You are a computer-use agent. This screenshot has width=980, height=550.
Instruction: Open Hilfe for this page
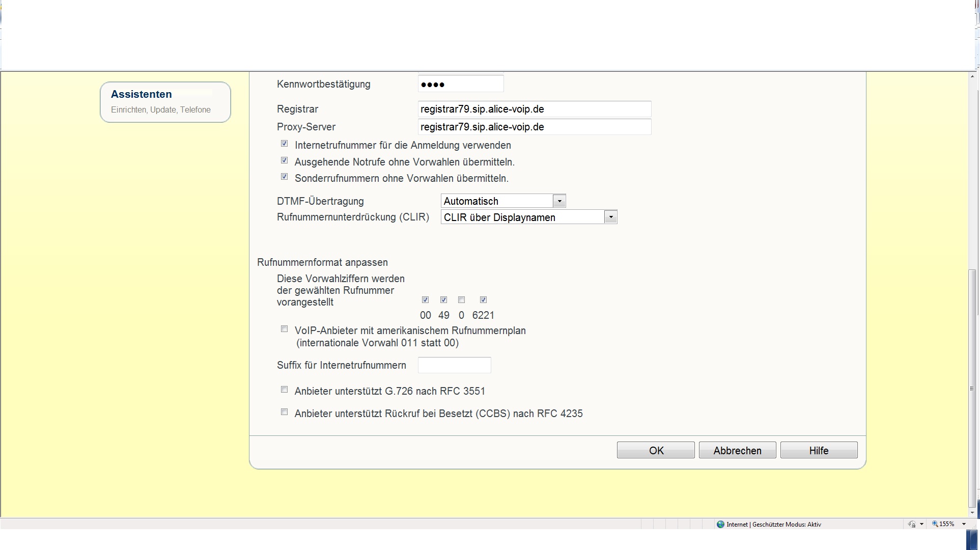click(x=819, y=450)
